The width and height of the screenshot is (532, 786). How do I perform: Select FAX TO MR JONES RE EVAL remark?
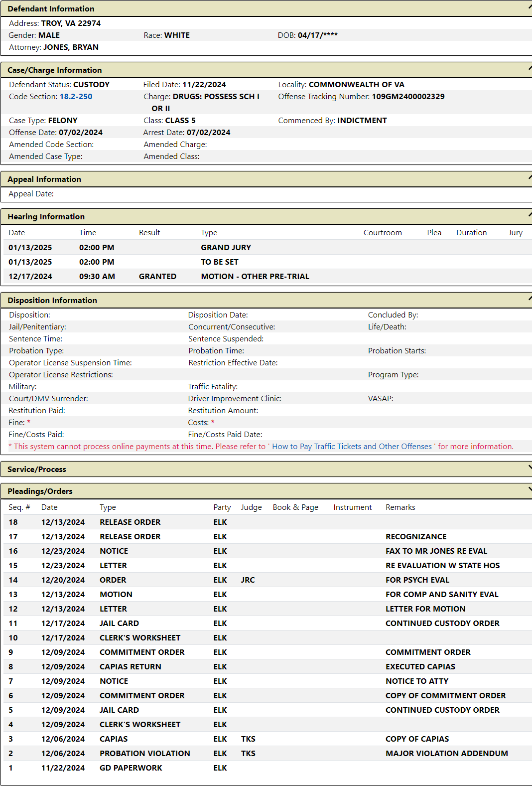436,551
